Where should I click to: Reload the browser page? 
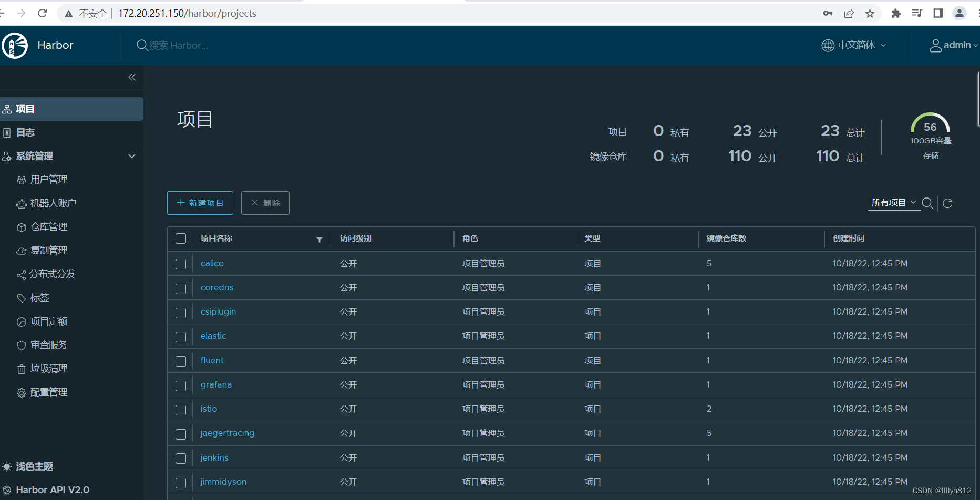[x=43, y=13]
